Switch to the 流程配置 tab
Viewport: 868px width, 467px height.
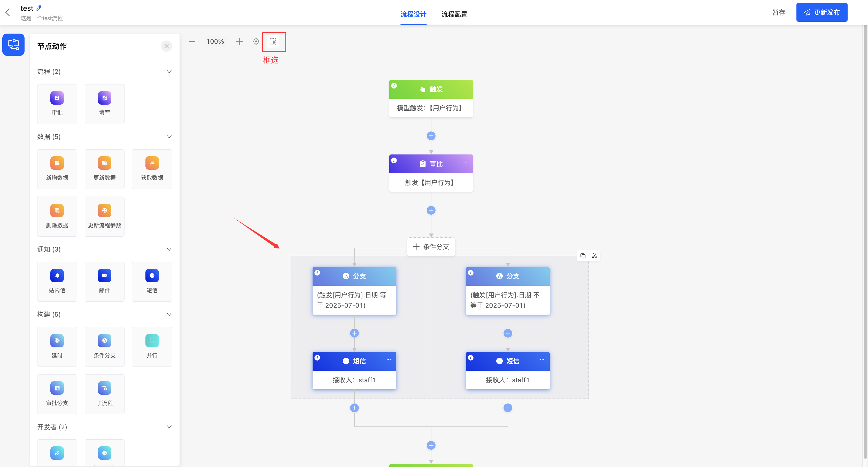click(x=454, y=14)
